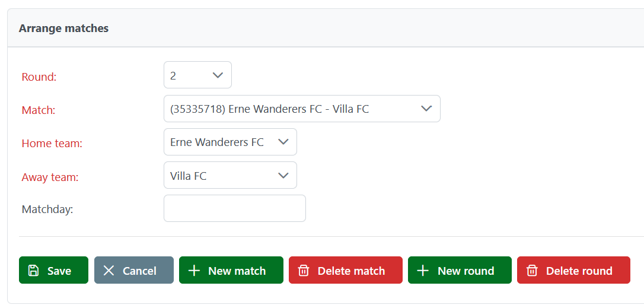
Task: Click the plus icon beside New round
Action: 423,271
